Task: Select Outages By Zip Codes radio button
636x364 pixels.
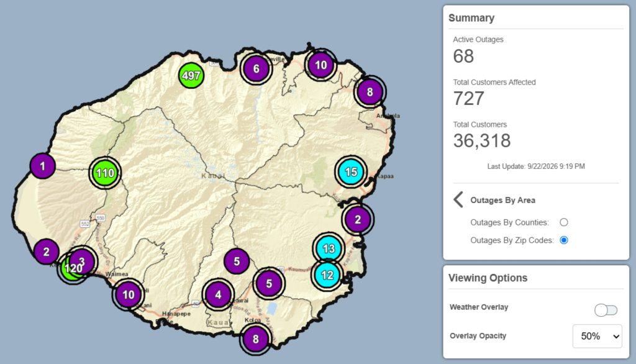Action: click(x=564, y=240)
